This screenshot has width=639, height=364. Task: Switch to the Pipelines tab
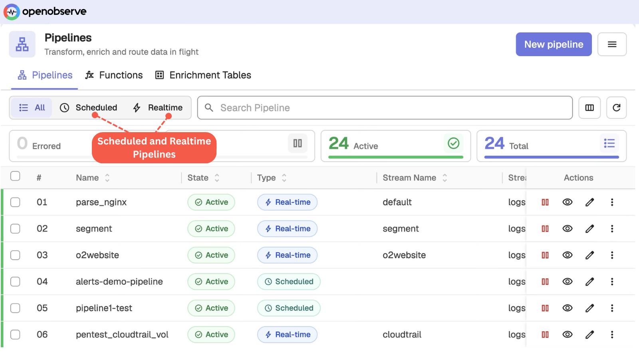[45, 75]
